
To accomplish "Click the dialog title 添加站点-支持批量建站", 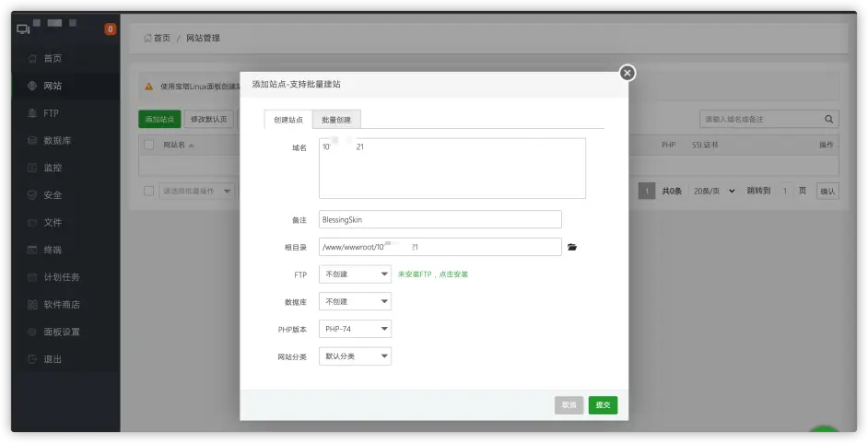I will coord(296,85).
